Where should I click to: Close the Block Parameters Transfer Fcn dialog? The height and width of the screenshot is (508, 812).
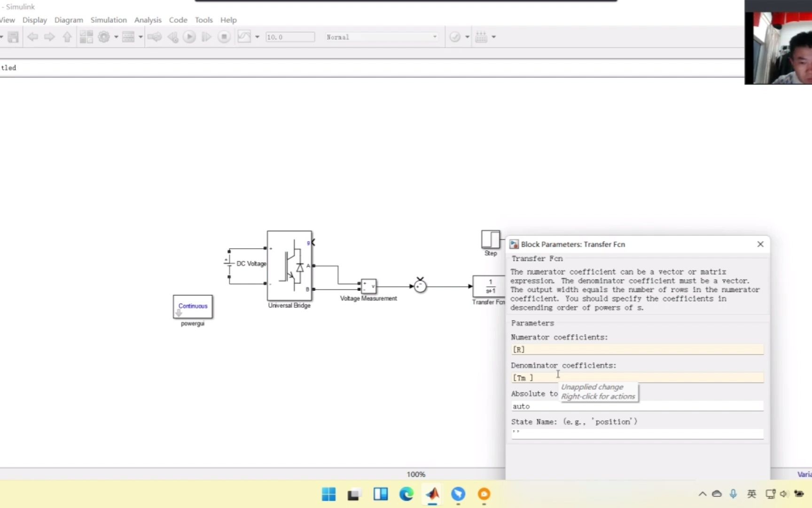tap(760, 244)
